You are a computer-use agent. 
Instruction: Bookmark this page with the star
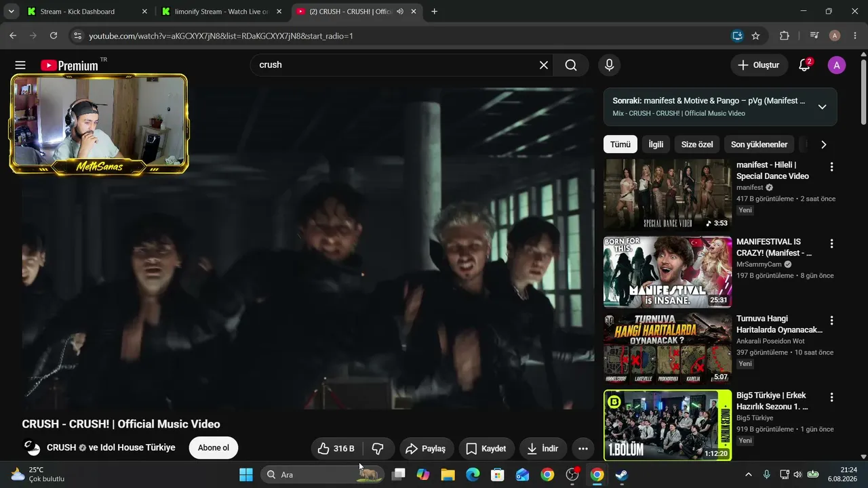tap(755, 36)
